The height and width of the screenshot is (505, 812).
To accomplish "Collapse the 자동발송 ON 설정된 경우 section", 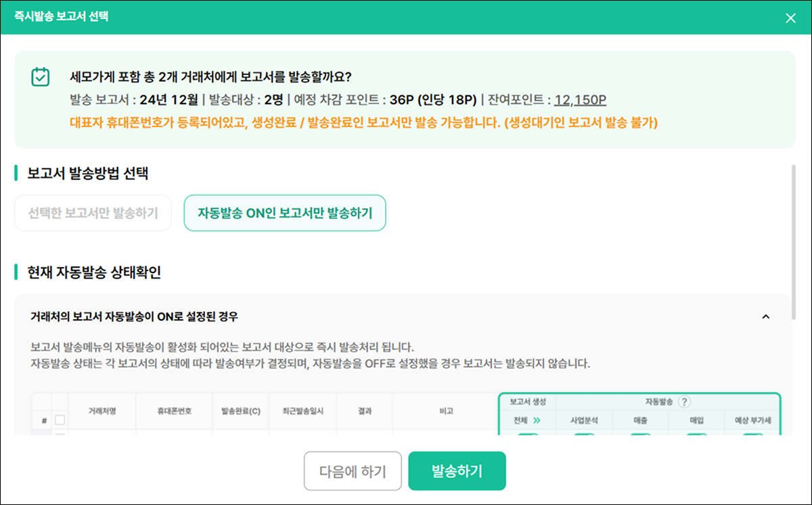I will (x=766, y=316).
